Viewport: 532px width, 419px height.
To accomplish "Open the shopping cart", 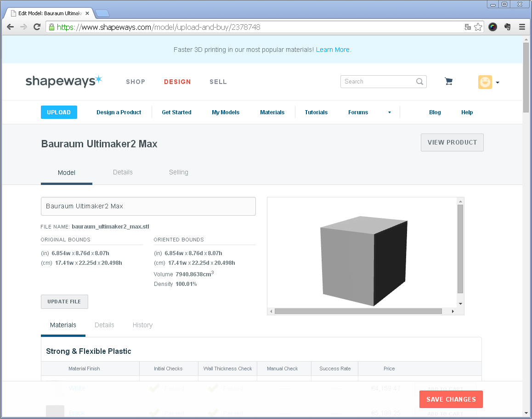I will click(x=448, y=81).
